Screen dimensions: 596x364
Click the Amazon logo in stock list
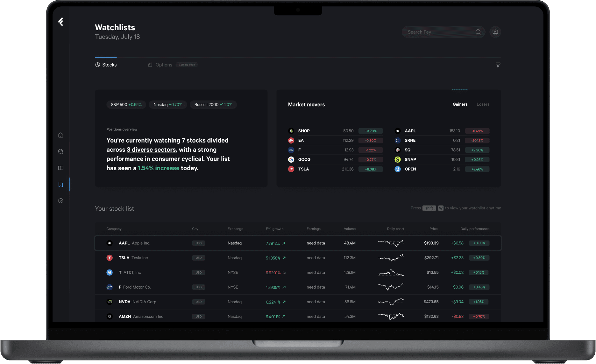[110, 316]
